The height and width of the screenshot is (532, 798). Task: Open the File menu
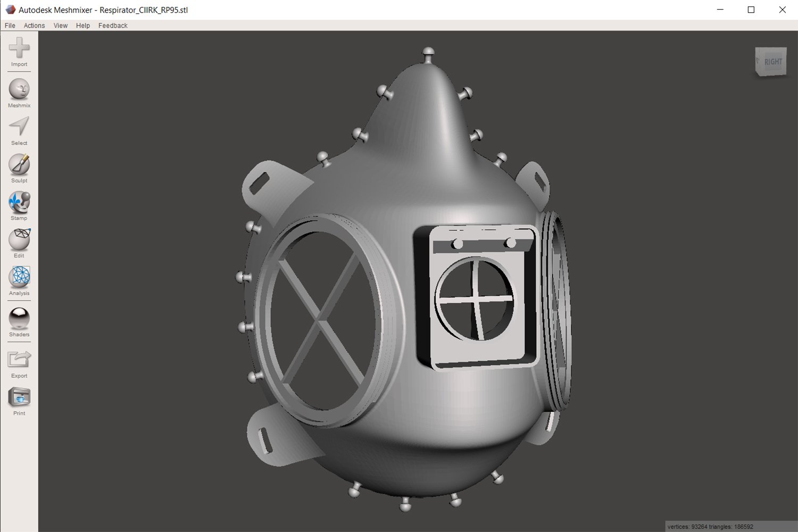(x=10, y=26)
